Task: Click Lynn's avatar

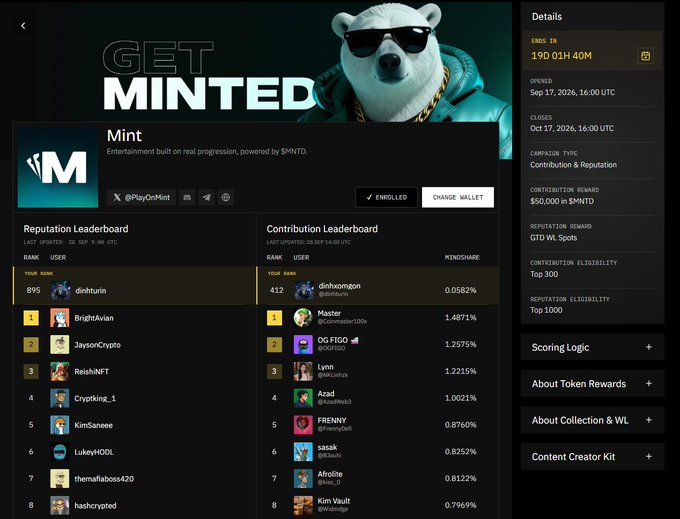Action: [x=303, y=372]
